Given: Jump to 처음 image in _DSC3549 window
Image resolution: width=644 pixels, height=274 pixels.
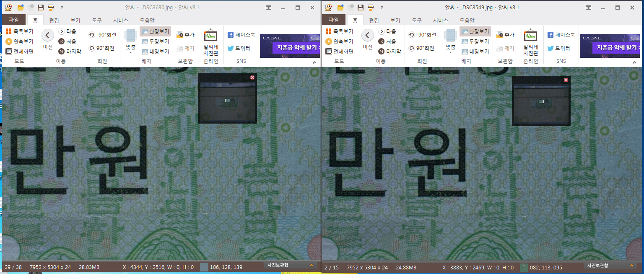Looking at the screenshot, I should click(x=387, y=41).
